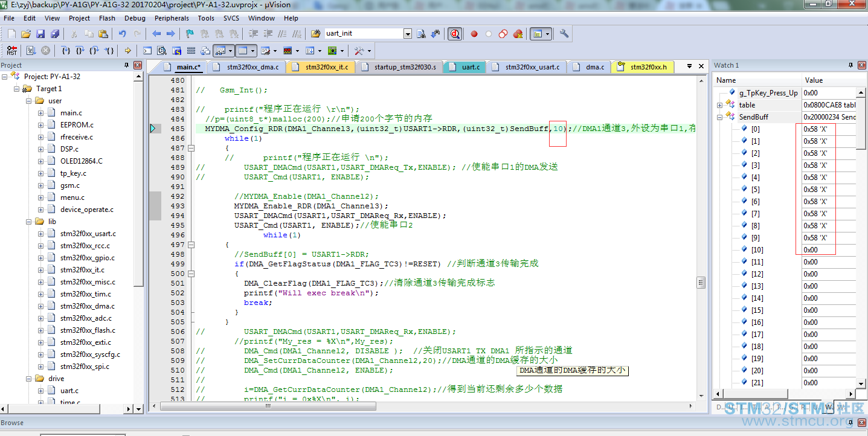Expand main.c node in project tree
The width and height of the screenshot is (868, 436).
[x=40, y=113]
